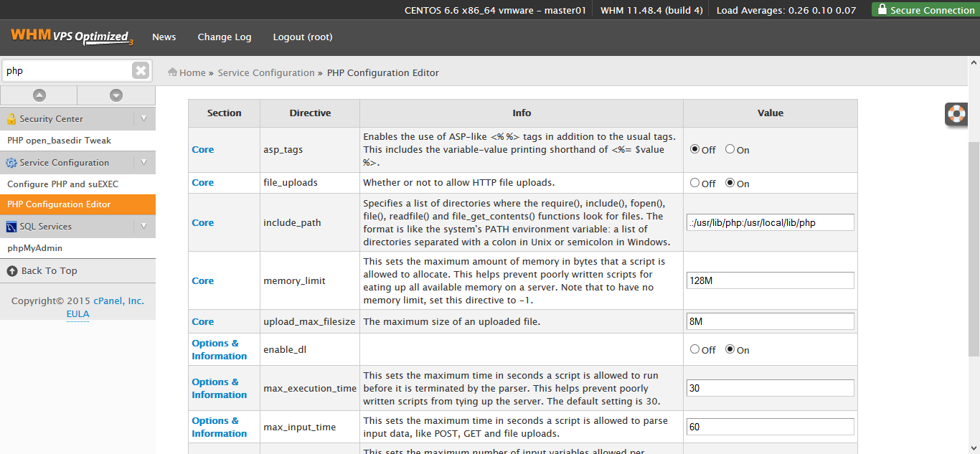Set enable_dl to Off

point(694,349)
